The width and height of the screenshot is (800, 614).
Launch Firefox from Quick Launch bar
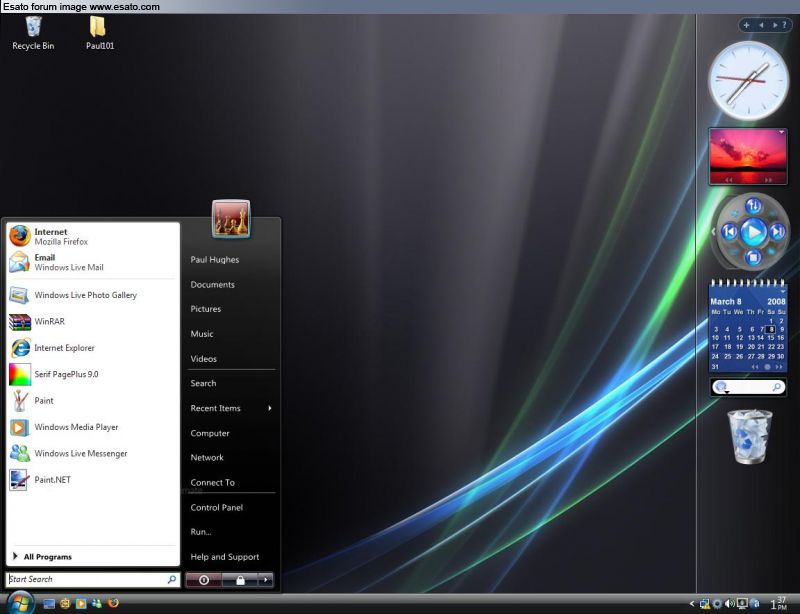(113, 603)
